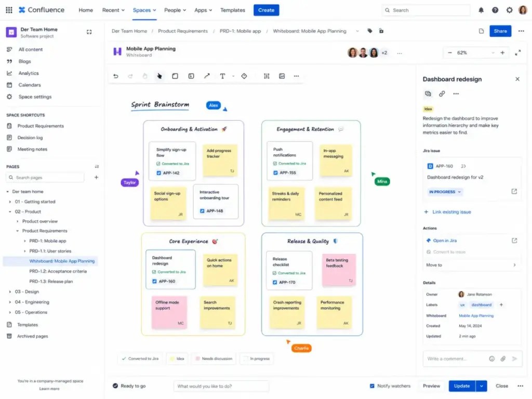Close the Dashboard redesign panel

517,79
